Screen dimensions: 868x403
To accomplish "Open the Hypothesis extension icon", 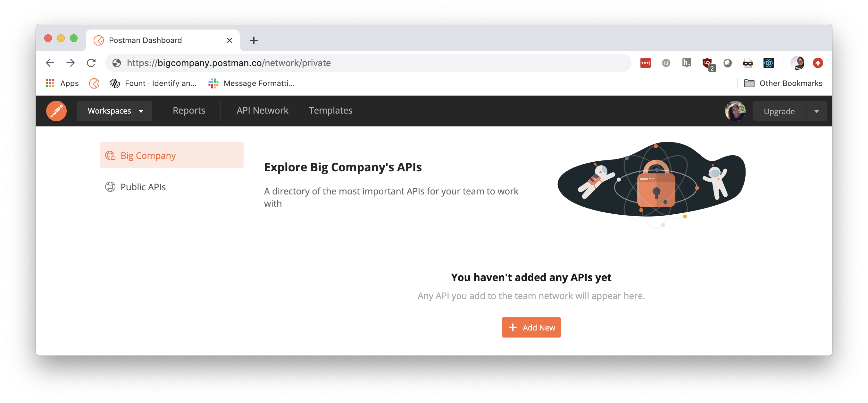I will coord(686,63).
